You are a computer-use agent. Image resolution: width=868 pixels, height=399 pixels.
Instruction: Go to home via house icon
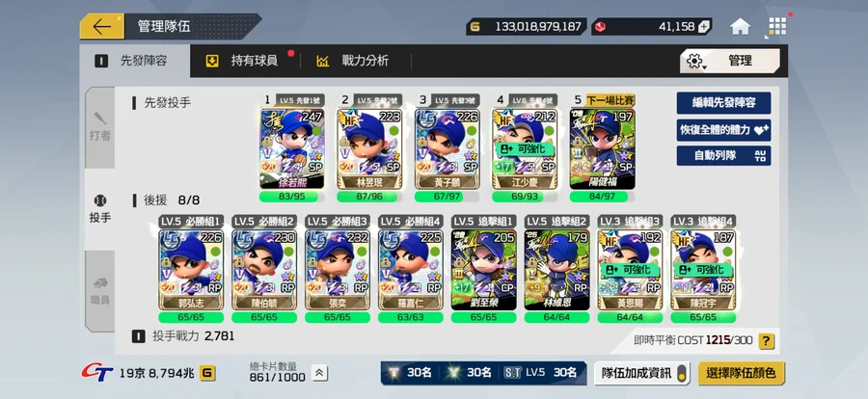pyautogui.click(x=740, y=26)
